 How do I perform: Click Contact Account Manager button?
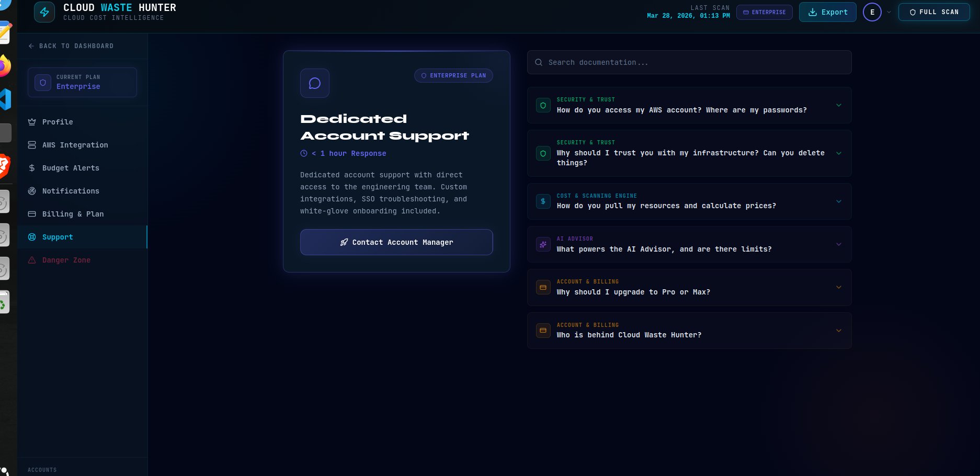coord(396,242)
